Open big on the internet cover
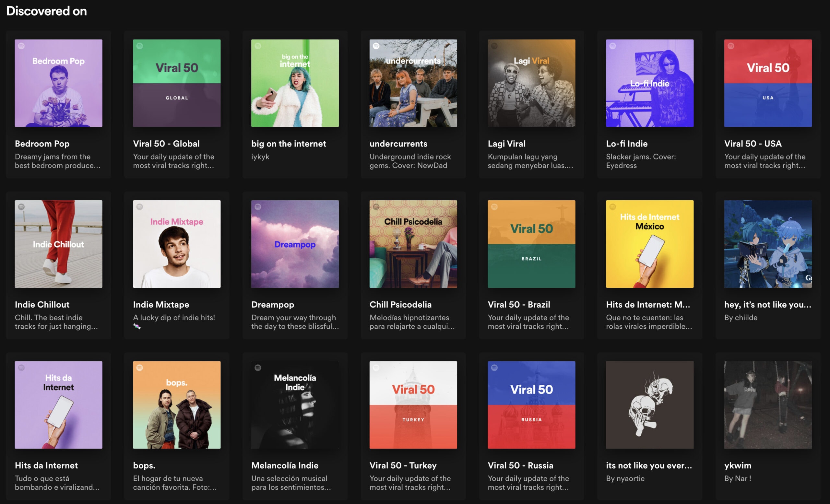This screenshot has width=830, height=504. pos(295,83)
